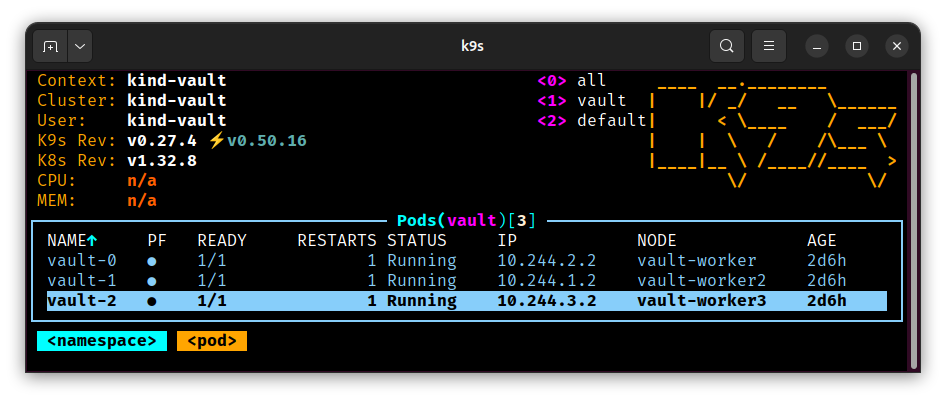Screen dimensions: 946x401
Task: Click the <namespace> breadcrumb
Action: (102, 341)
